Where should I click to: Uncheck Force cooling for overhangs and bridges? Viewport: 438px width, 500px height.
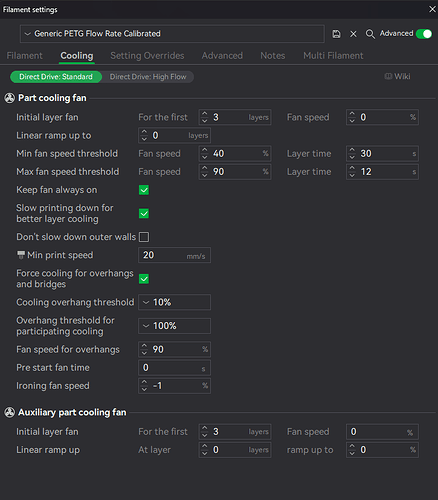point(144,279)
